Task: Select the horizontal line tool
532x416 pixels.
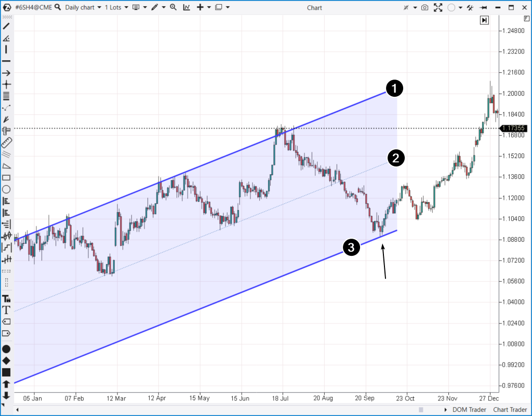Action: (6, 61)
